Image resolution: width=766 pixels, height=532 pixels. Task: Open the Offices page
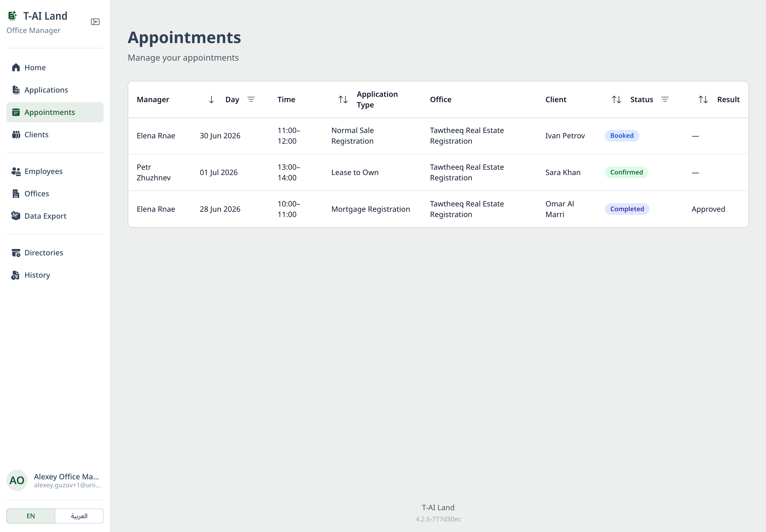click(x=55, y=194)
